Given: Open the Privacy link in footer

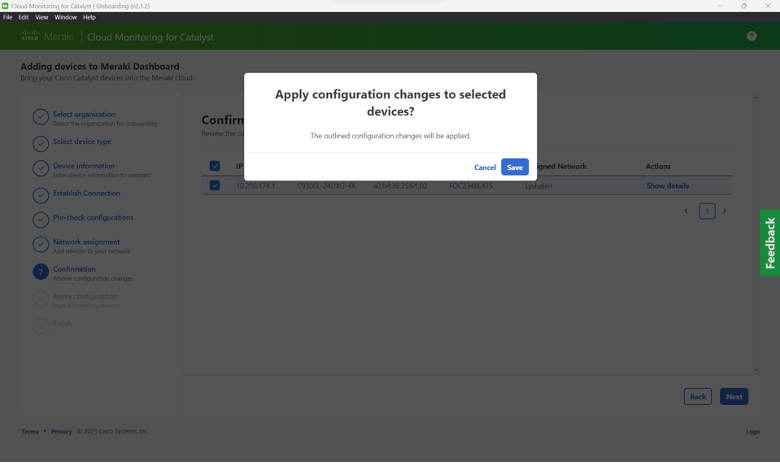Looking at the screenshot, I should point(61,432).
